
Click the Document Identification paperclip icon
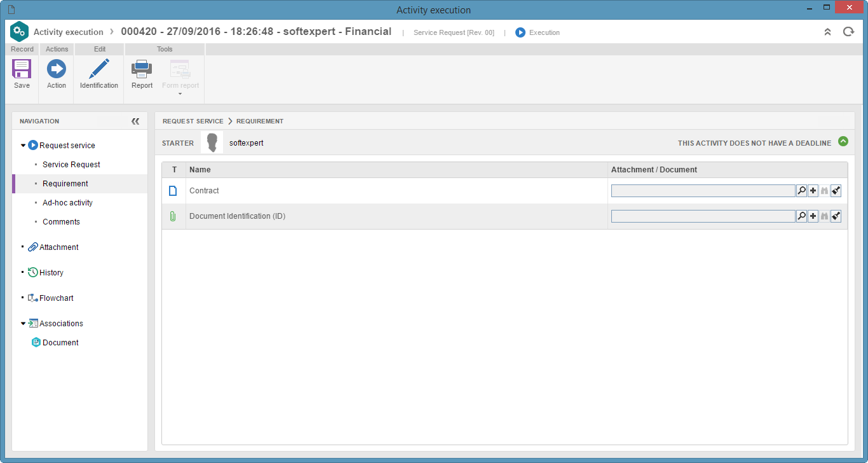click(173, 216)
